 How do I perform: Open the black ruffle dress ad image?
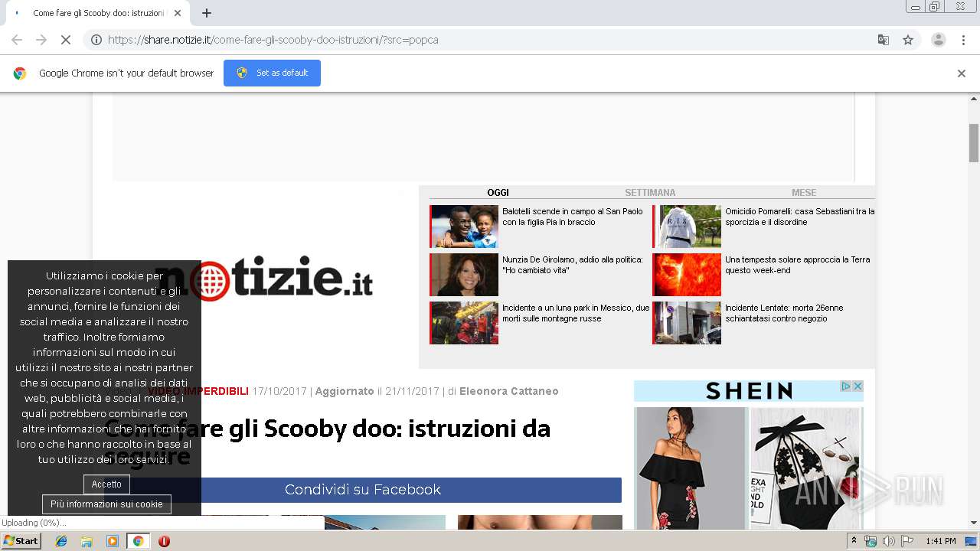coord(691,468)
